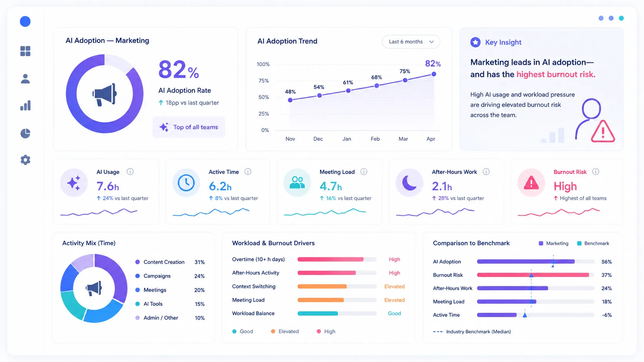Open the dashboard grid icon in sidebar
Image resolution: width=644 pixels, height=362 pixels.
pos(25,51)
